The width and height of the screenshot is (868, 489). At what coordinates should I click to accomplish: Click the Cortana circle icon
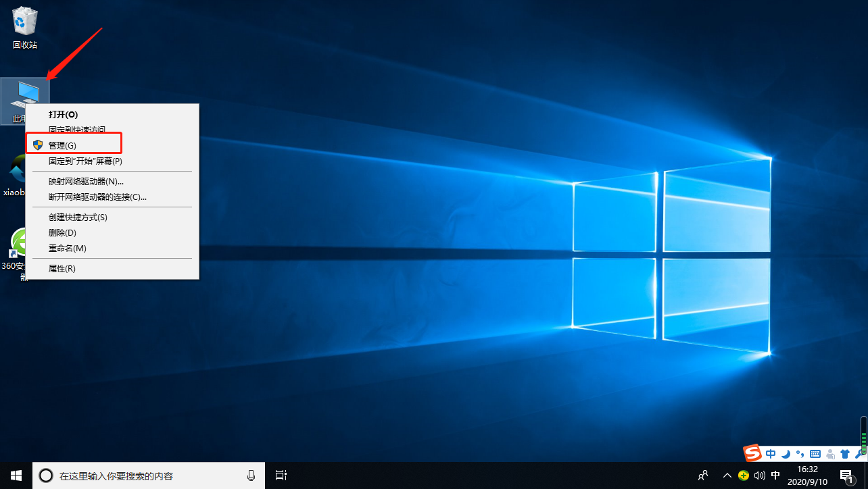tap(45, 475)
